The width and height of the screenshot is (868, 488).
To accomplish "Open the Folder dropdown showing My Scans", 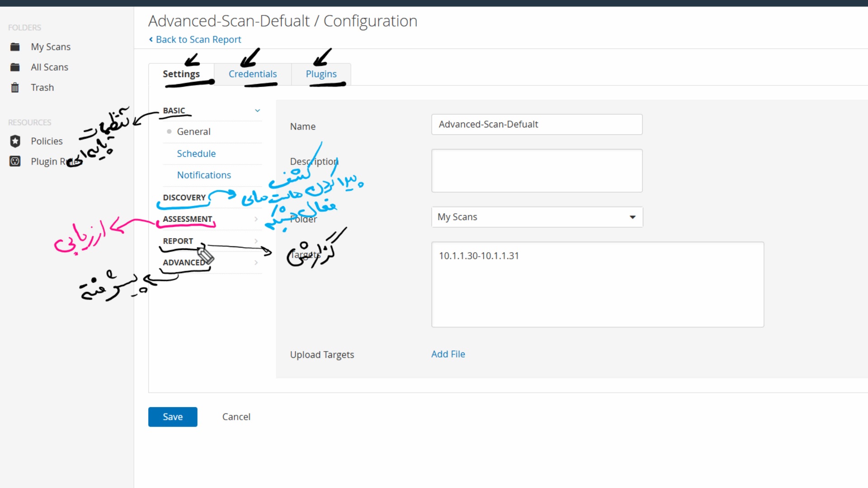I will coord(537,217).
